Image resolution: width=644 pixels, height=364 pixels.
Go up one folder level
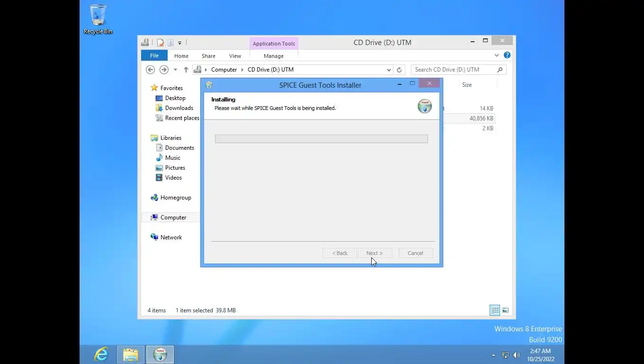coord(186,70)
